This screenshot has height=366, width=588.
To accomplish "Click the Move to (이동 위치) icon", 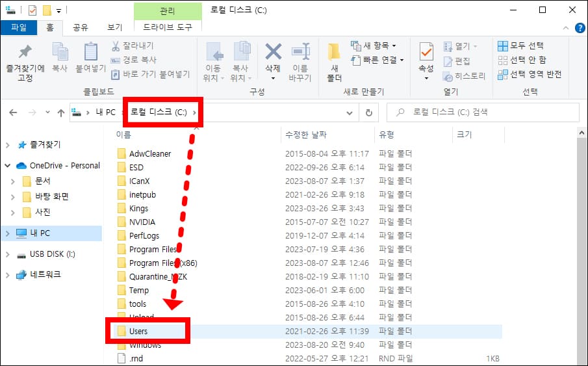I will [214, 52].
